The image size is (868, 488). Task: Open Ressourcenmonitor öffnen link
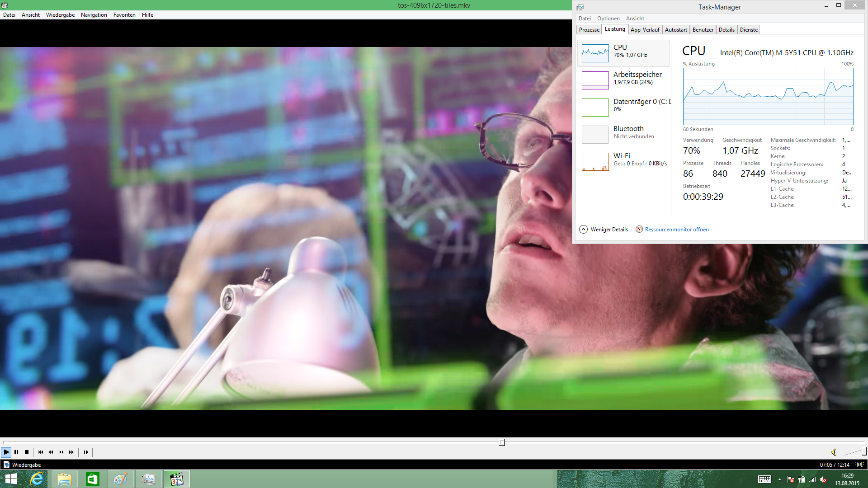click(676, 230)
